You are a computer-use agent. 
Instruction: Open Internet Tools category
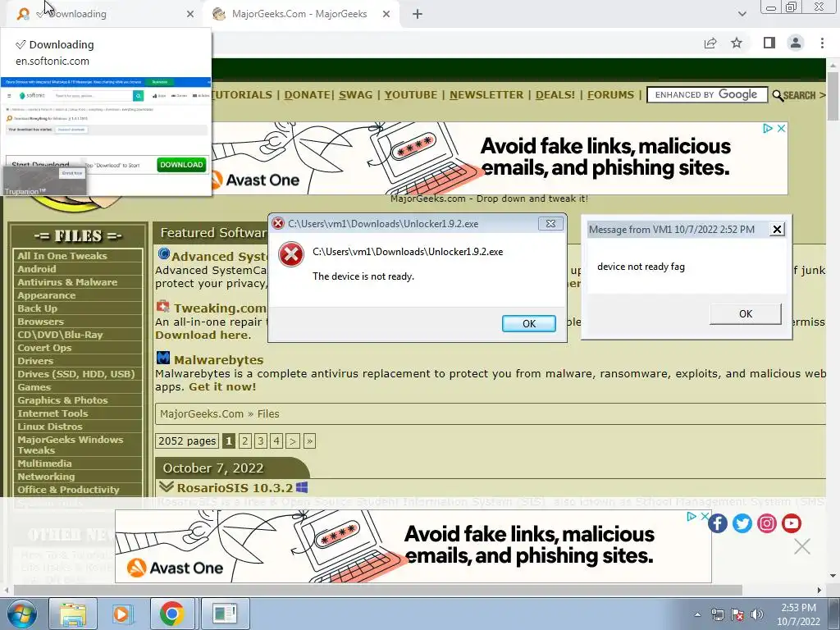(x=52, y=413)
